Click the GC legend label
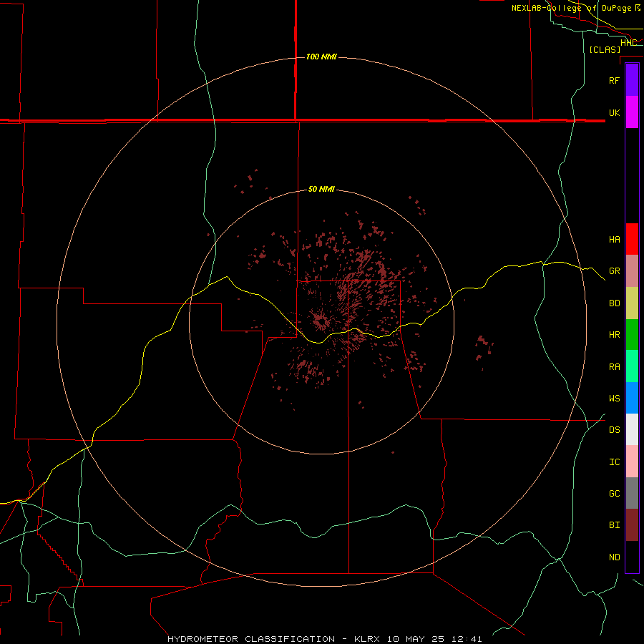This screenshot has width=644, height=644. pyautogui.click(x=614, y=494)
